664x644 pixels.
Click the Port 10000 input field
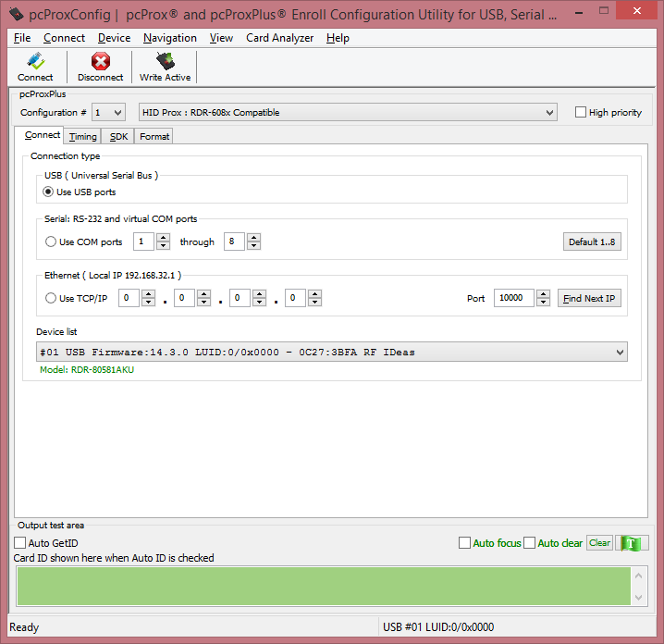[513, 298]
